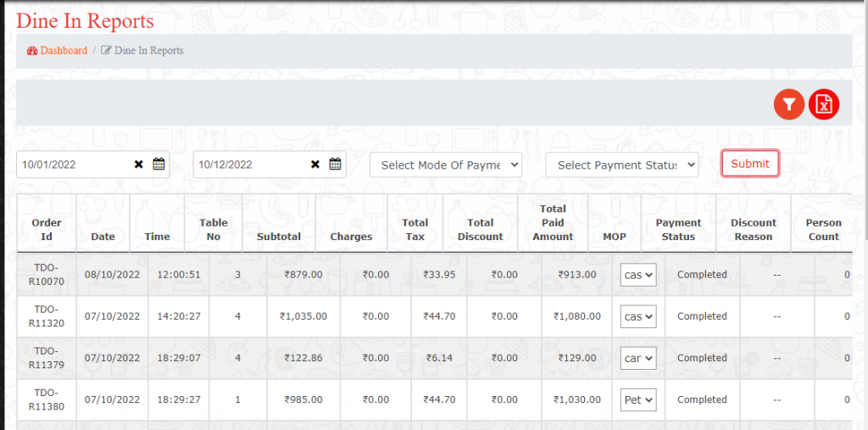Open MOP dropdown for order TDO-R11379

[x=638, y=358]
